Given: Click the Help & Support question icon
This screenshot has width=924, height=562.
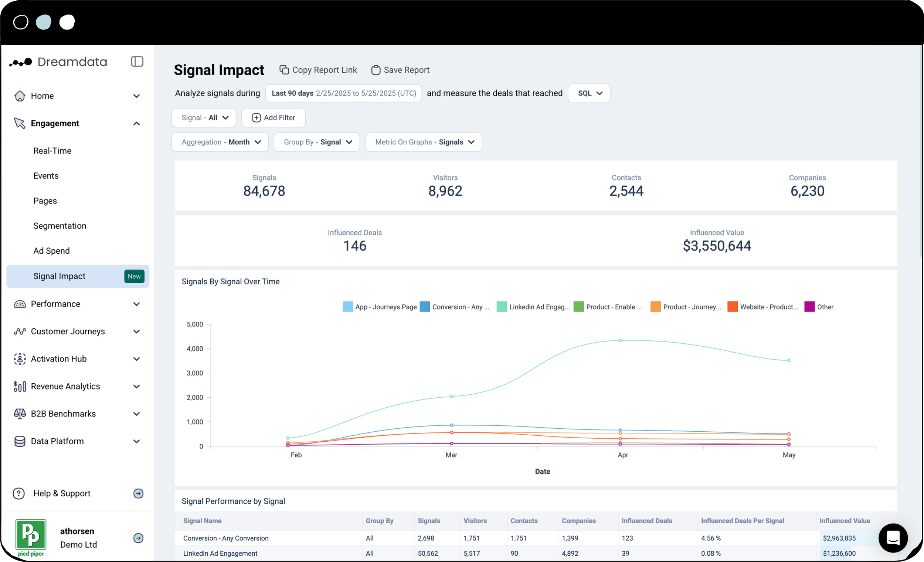Looking at the screenshot, I should (19, 493).
